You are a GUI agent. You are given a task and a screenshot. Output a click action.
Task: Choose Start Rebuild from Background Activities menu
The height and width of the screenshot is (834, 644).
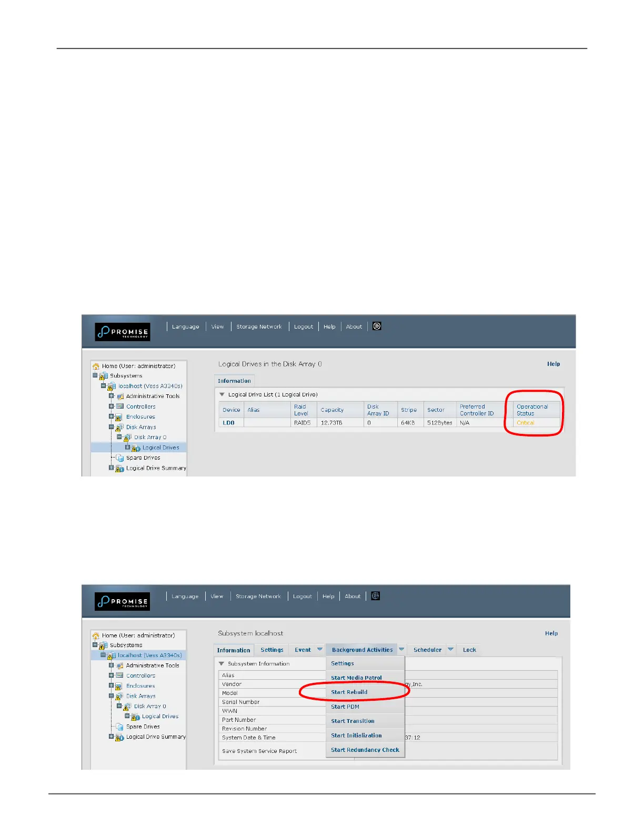tap(349, 692)
